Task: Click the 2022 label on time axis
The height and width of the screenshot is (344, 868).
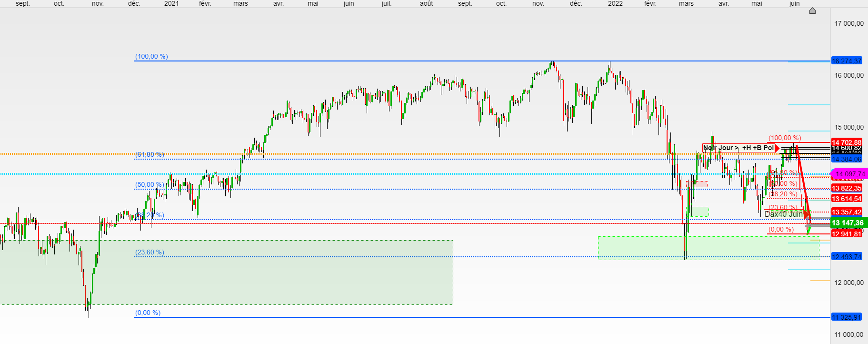Action: point(615,3)
